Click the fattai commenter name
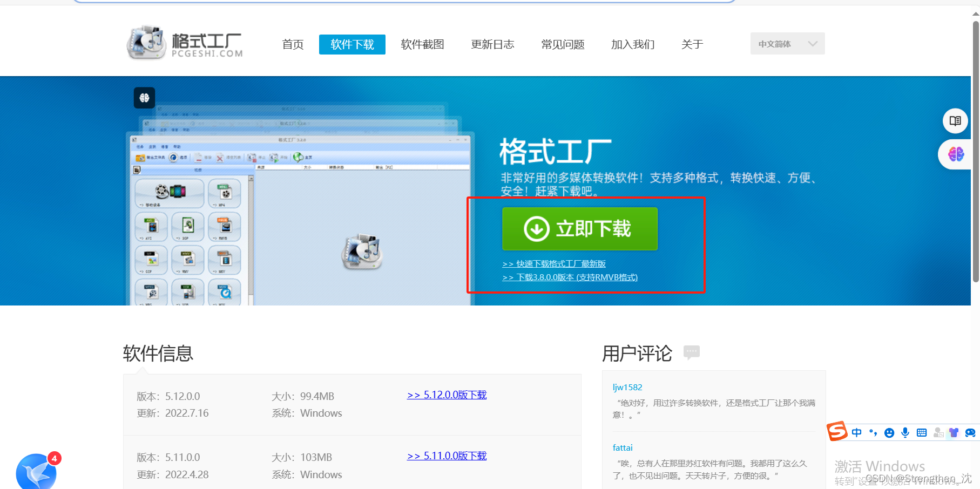Image resolution: width=980 pixels, height=489 pixels. [x=623, y=448]
